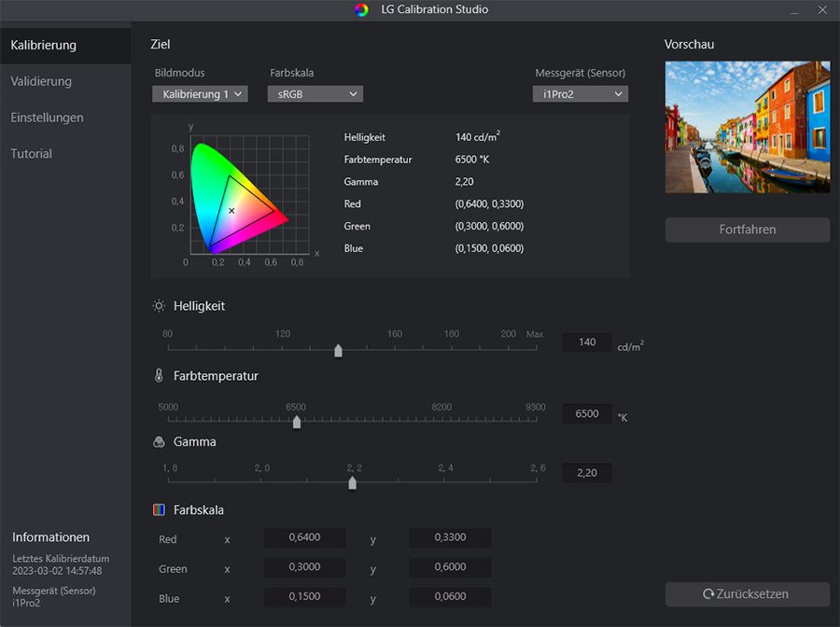Click the Vorschau preview image of houses
The height and width of the screenshot is (627, 840).
pos(748,127)
